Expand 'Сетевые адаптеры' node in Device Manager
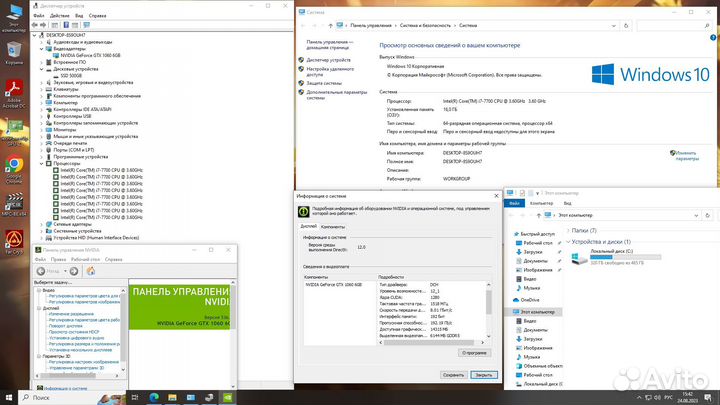 tap(41, 225)
